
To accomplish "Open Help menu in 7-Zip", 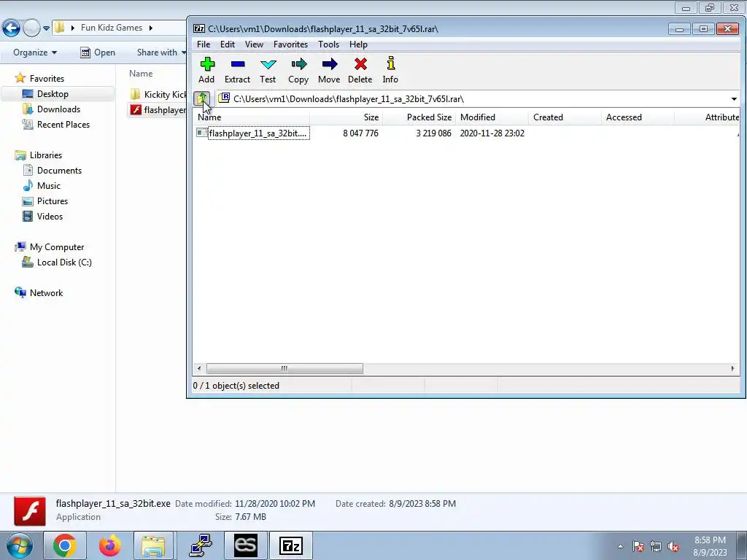I will tap(358, 44).
